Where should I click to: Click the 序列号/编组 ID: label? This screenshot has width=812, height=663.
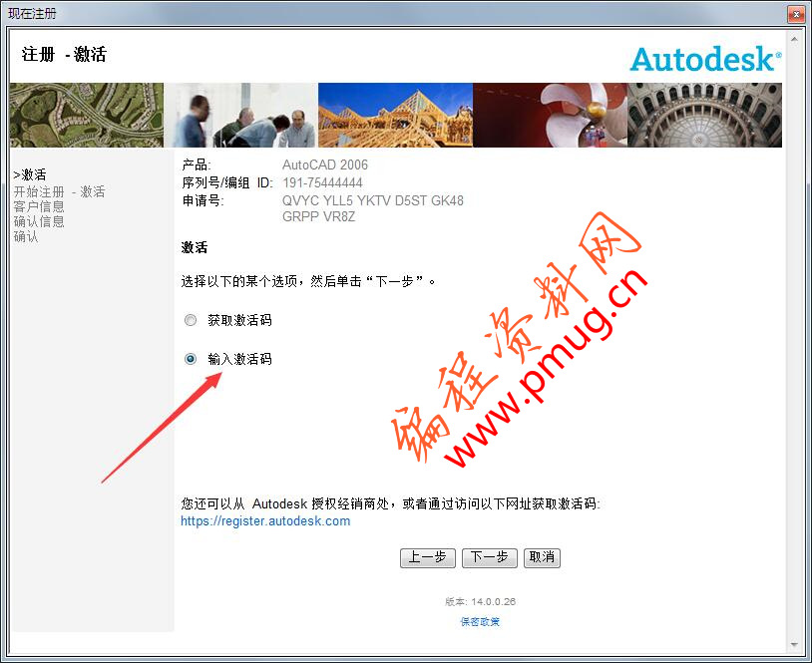[x=226, y=182]
